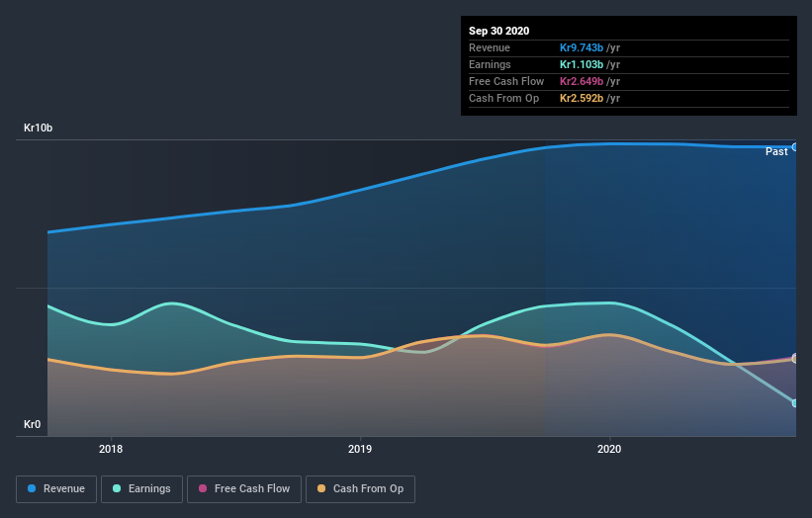
Task: Click the pink Free Cash Flow legend dot
Action: tap(203, 488)
